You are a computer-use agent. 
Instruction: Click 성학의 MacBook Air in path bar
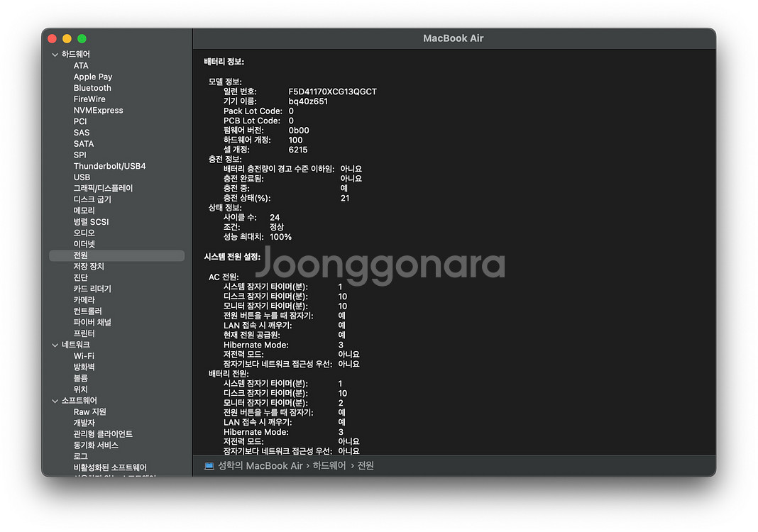(260, 466)
